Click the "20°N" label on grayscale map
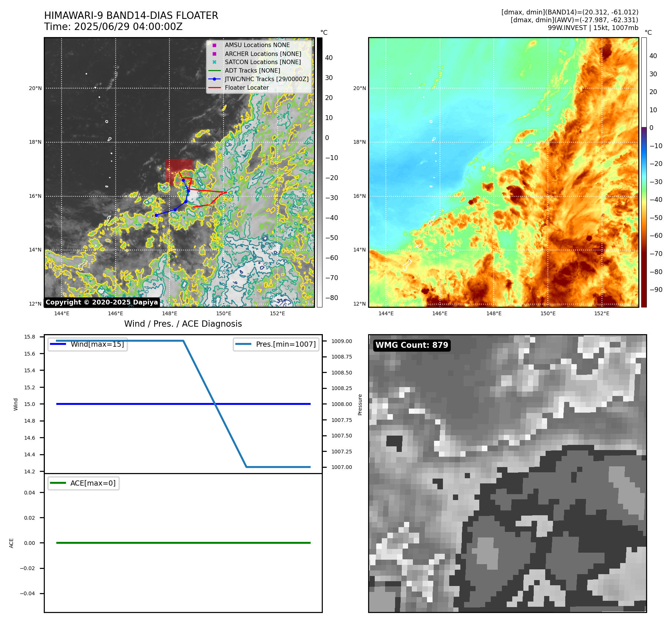The image size is (672, 626). tap(36, 88)
